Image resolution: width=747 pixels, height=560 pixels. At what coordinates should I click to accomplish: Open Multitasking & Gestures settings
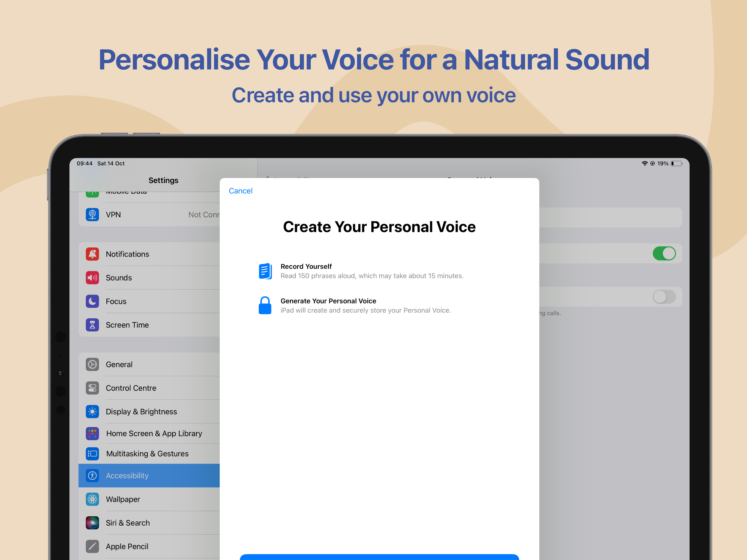(149, 454)
